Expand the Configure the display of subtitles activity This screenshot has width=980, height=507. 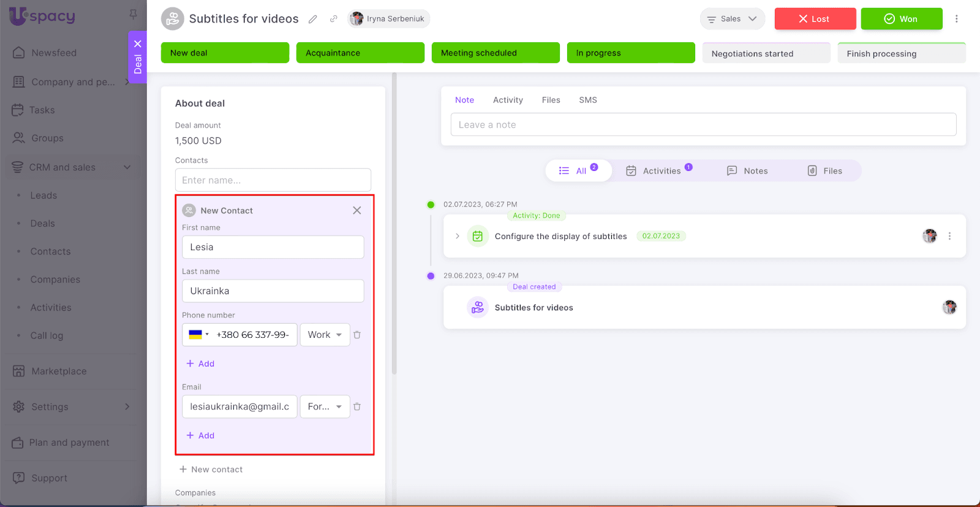[x=457, y=236]
